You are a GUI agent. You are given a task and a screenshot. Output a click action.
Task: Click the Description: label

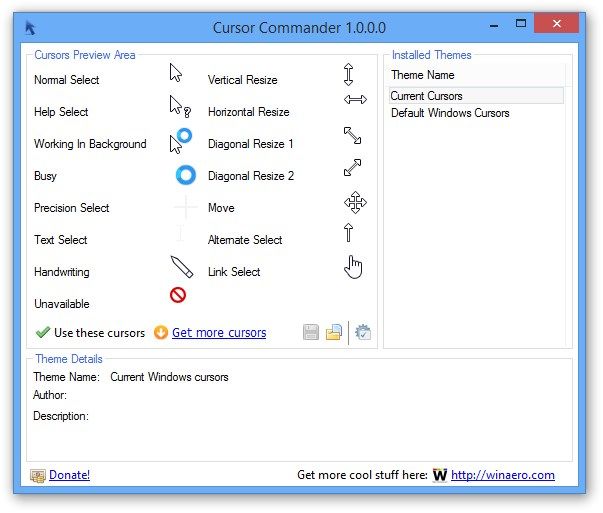click(61, 416)
